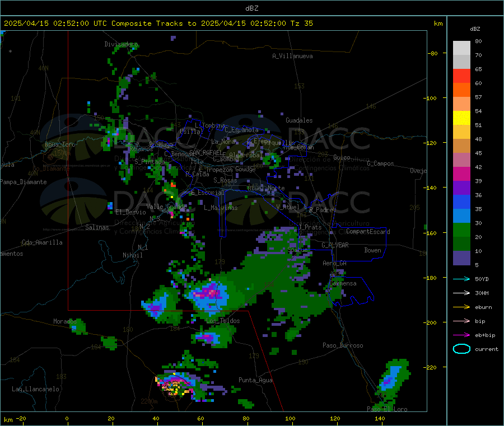The width and height of the screenshot is (504, 426).
Task: Click the '140' x-axis tick label
Action: 380,418
